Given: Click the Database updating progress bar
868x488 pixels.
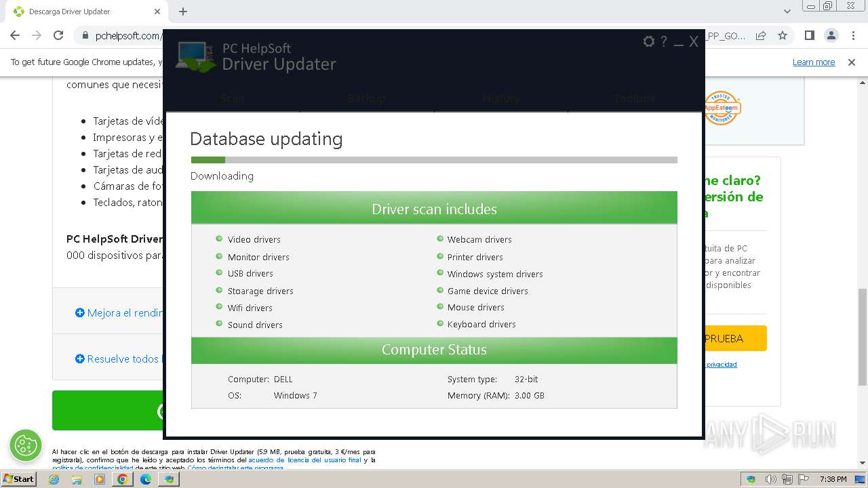Looking at the screenshot, I should (434, 160).
